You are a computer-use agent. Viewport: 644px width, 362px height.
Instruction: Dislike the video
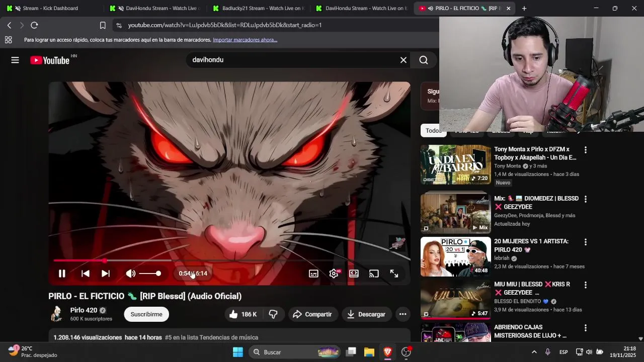point(274,314)
